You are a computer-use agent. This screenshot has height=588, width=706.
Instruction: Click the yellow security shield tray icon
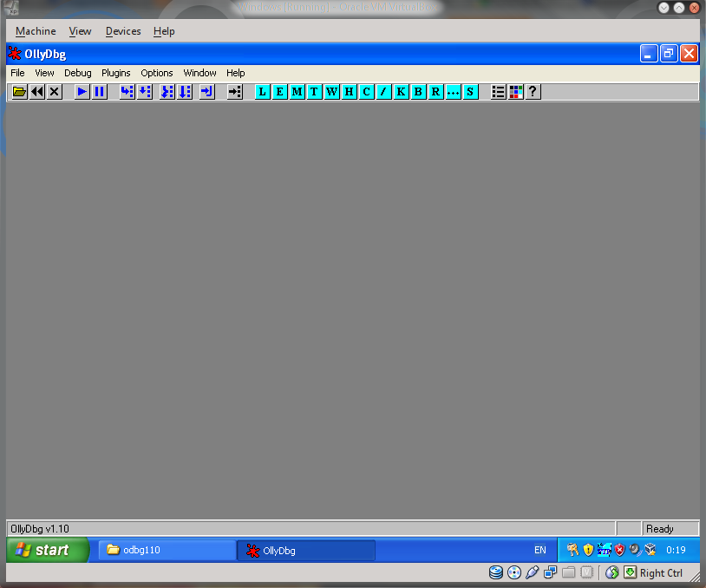(588, 550)
